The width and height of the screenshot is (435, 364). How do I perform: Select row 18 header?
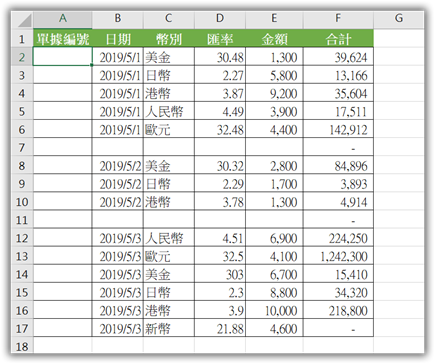click(x=22, y=346)
